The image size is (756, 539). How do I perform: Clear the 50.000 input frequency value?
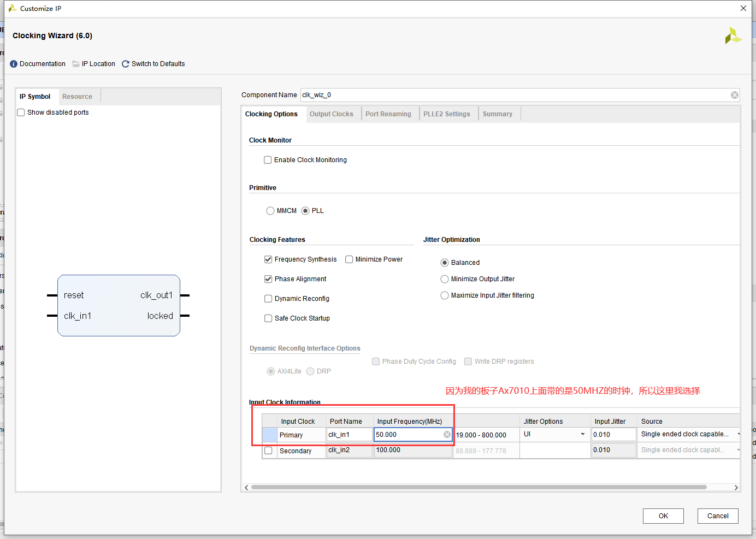coord(447,435)
